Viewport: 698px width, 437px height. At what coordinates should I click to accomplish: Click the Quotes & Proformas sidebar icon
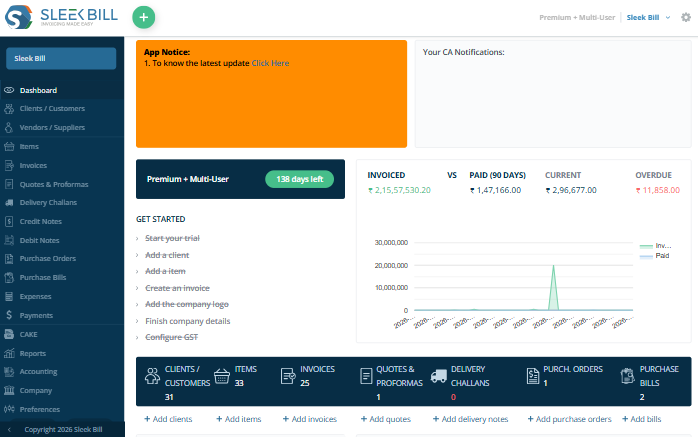pyautogui.click(x=9, y=184)
